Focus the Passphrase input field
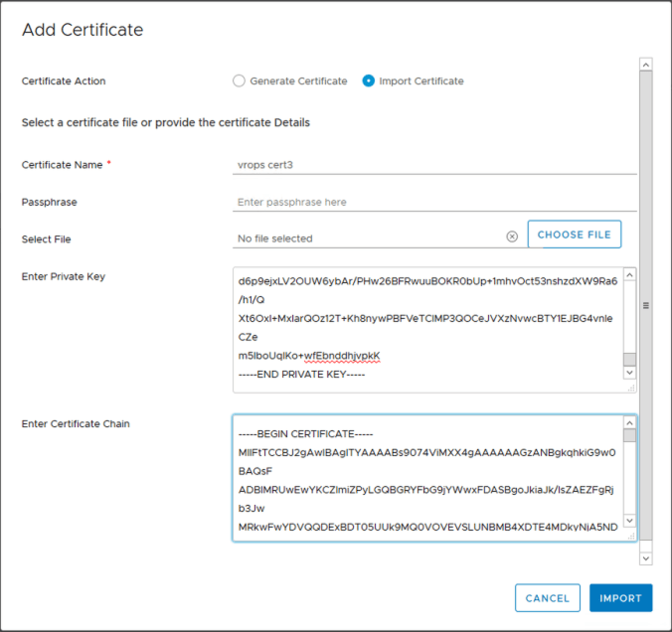The height and width of the screenshot is (632, 672). (433, 202)
